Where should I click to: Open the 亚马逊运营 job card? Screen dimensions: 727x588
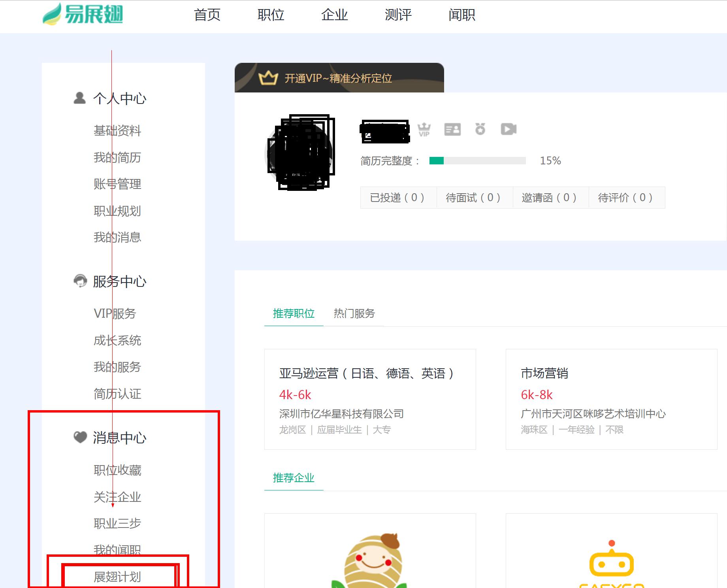pyautogui.click(x=370, y=399)
